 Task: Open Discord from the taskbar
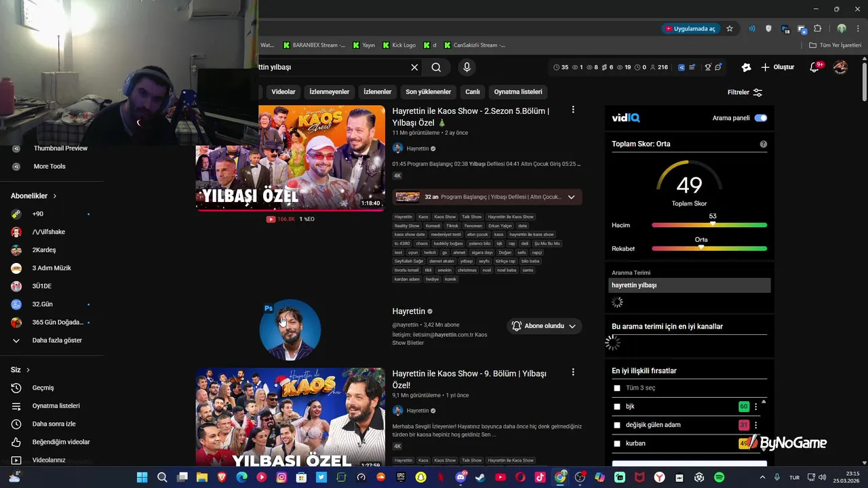[x=460, y=477]
